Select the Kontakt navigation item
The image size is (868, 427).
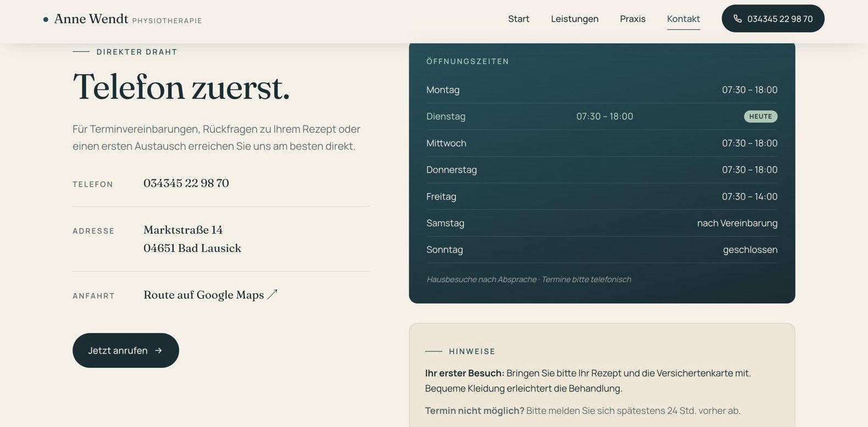tap(683, 19)
